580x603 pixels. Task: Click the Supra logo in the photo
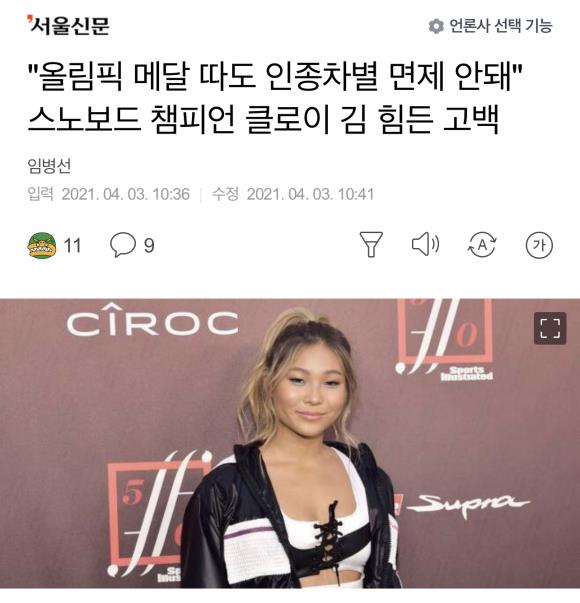click(468, 504)
